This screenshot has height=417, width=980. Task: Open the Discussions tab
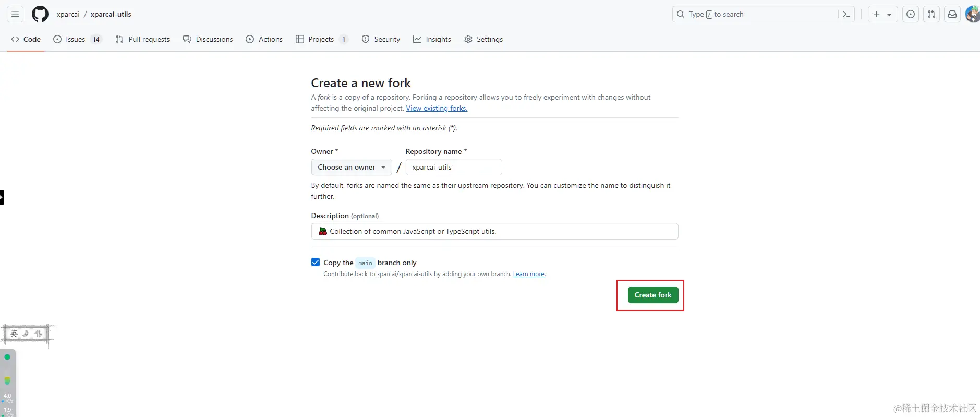[x=208, y=39]
